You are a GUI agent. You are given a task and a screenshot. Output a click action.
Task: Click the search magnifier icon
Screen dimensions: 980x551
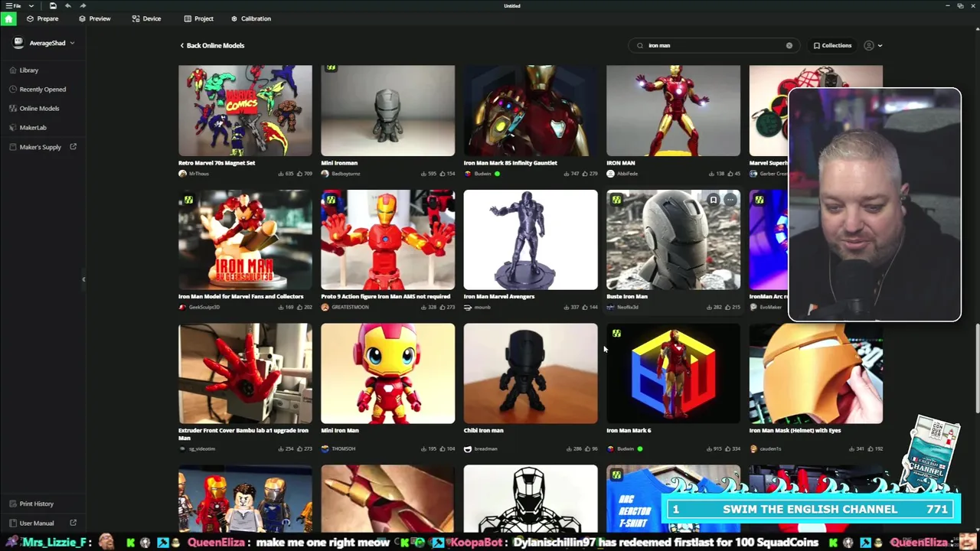[640, 45]
